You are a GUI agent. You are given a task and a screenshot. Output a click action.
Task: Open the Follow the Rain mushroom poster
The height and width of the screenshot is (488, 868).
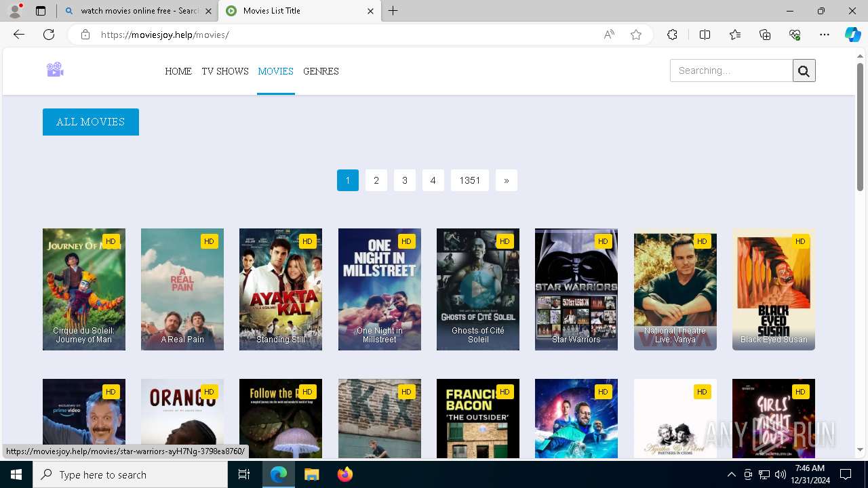281,418
